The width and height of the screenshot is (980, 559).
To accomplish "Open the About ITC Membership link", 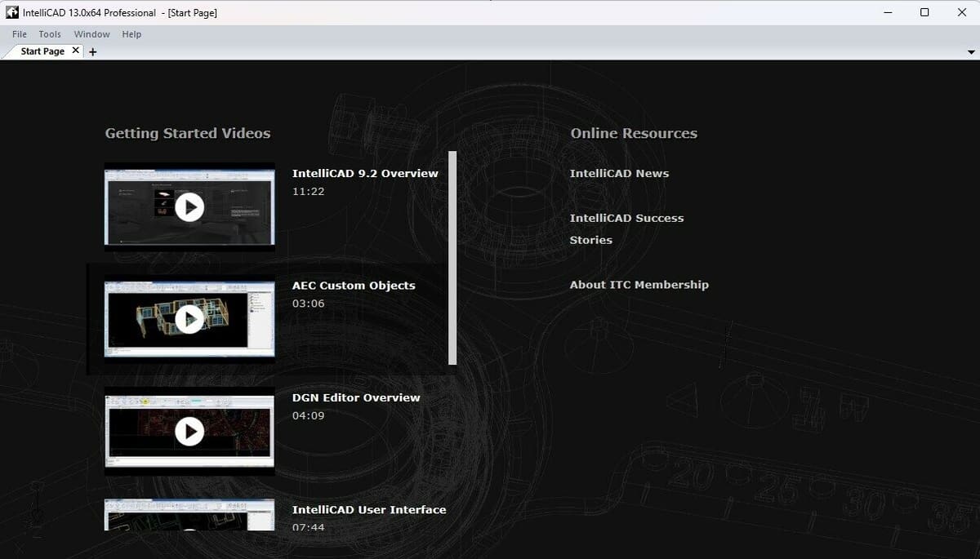I will 639,285.
